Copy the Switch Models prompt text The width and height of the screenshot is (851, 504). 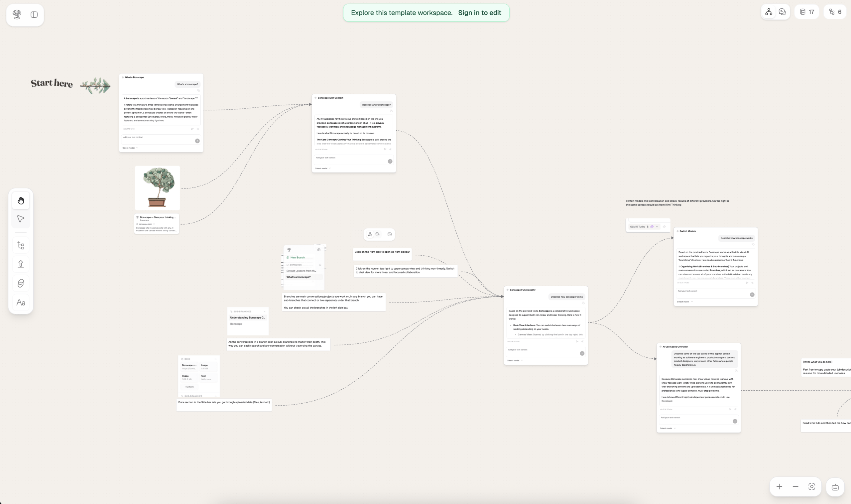pos(753,244)
